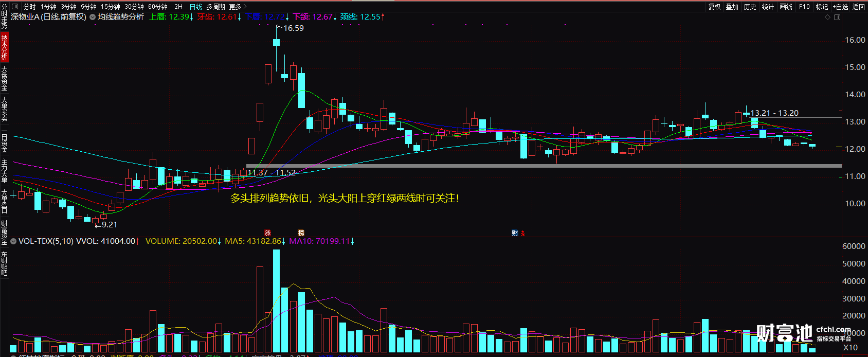
Task: Open the 大盘资金 sidebar tab
Action: (x=4, y=78)
